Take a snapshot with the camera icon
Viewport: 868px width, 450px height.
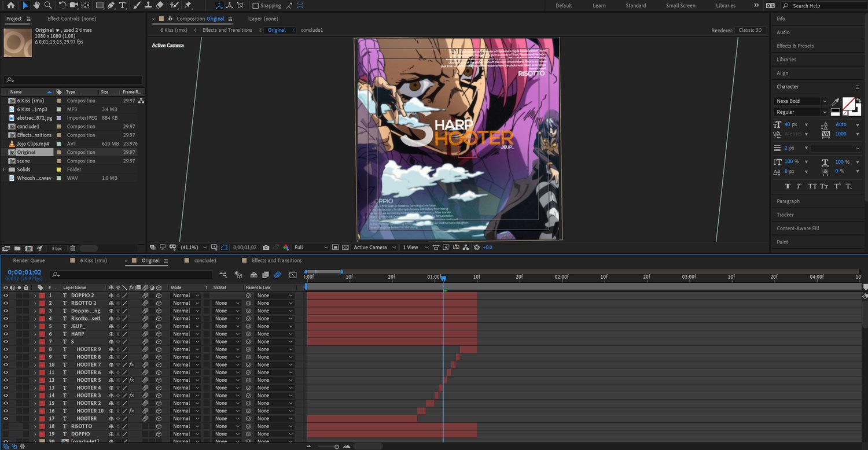(x=265, y=248)
